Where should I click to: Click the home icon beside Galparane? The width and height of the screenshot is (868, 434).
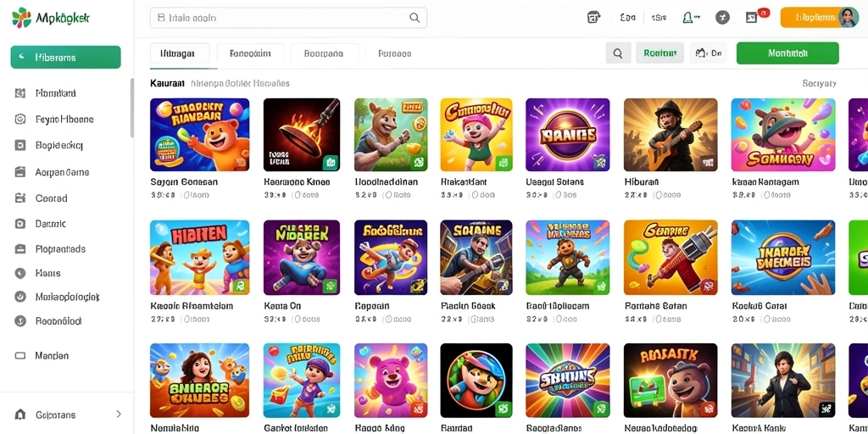click(20, 414)
